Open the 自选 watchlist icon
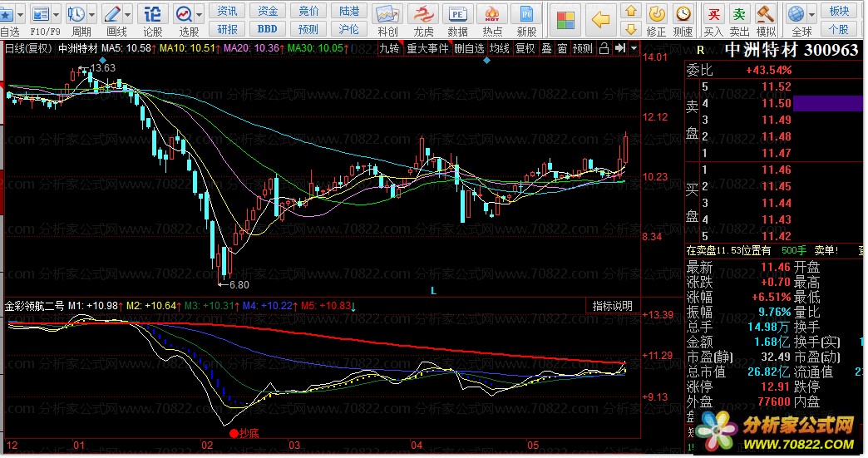Image resolution: width=868 pixels, height=458 pixels. pyautogui.click(x=6, y=14)
